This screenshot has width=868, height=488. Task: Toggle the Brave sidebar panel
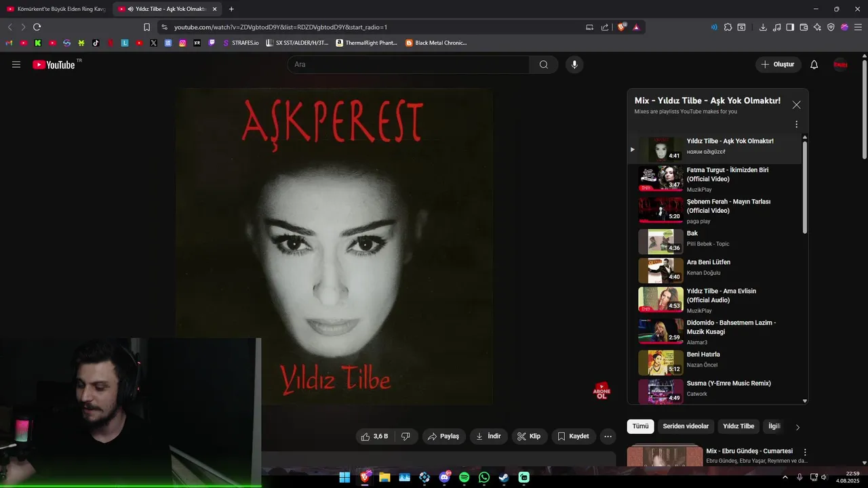click(790, 27)
